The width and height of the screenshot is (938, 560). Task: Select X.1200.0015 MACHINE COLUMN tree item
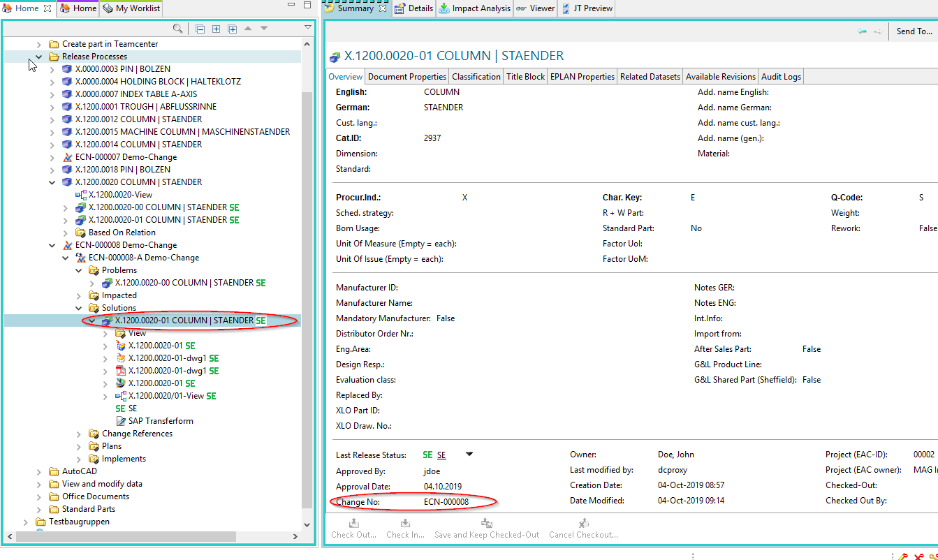click(182, 132)
